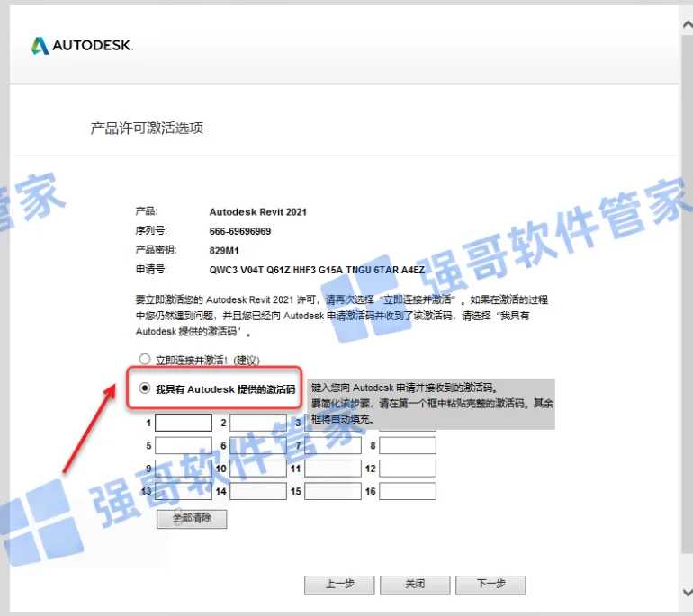This screenshot has height=616, width=693.
Task: Focus activation code field 6
Action: point(258,445)
